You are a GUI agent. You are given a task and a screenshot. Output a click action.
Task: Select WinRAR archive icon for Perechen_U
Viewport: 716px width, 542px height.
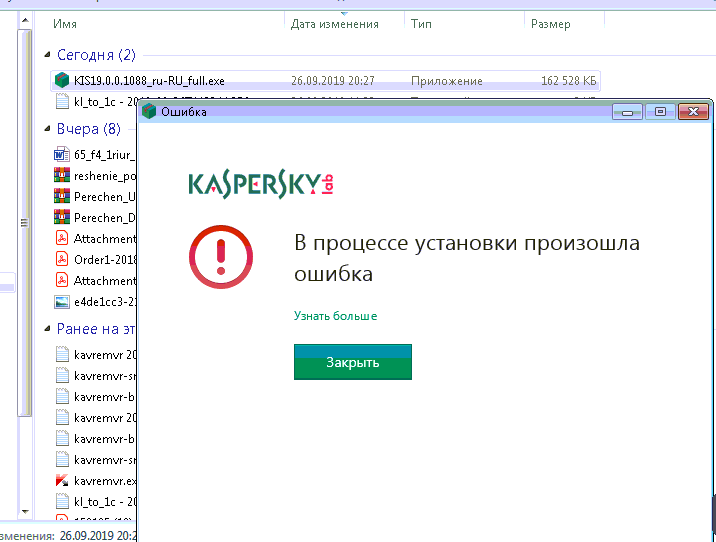pyautogui.click(x=62, y=196)
